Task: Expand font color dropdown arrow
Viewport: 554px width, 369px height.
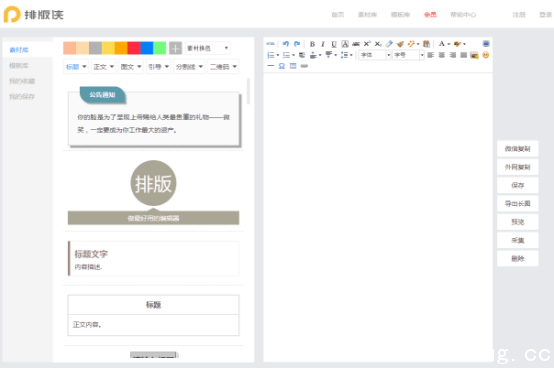Action: pyautogui.click(x=449, y=44)
